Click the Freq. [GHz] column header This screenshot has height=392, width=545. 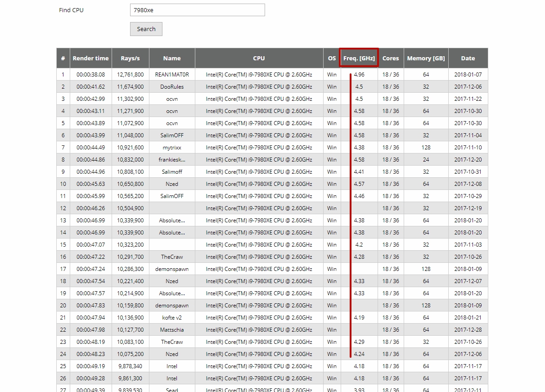[359, 58]
